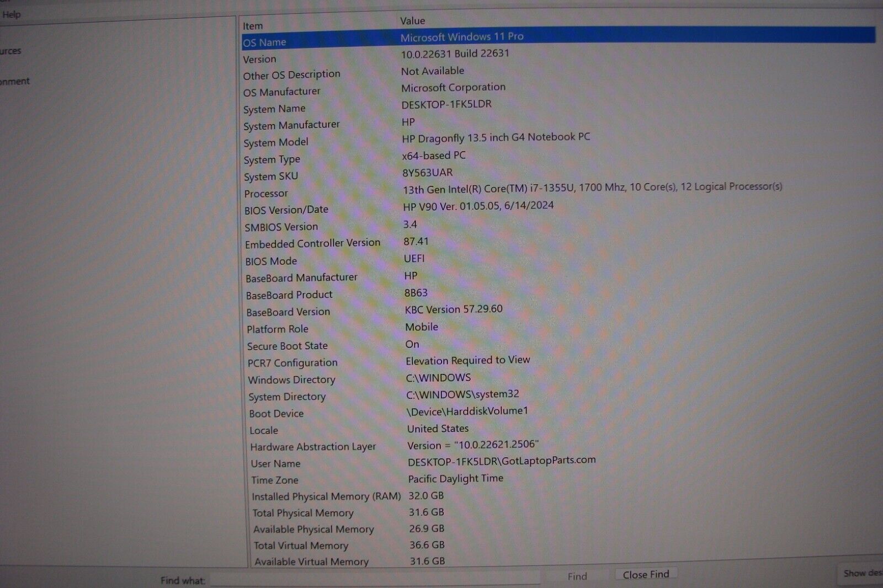
Task: Select the System Directory row
Action: (x=558, y=395)
